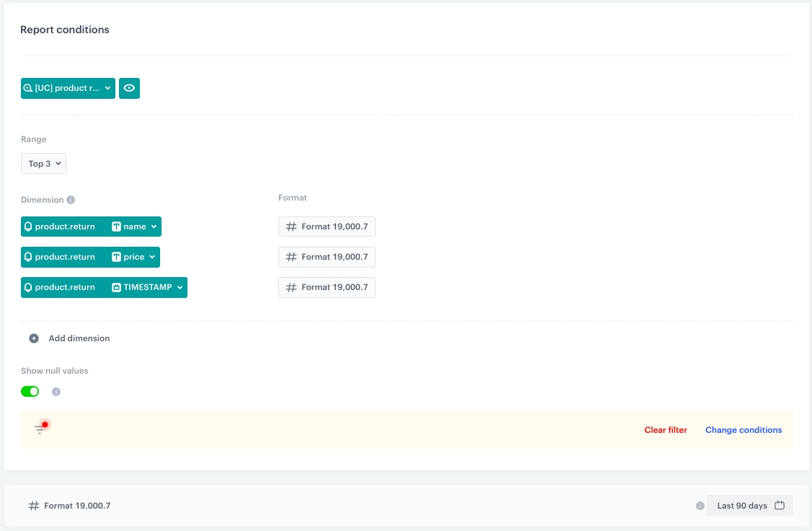
Task: Click the info icon left of Last 90 days
Action: (x=700, y=506)
